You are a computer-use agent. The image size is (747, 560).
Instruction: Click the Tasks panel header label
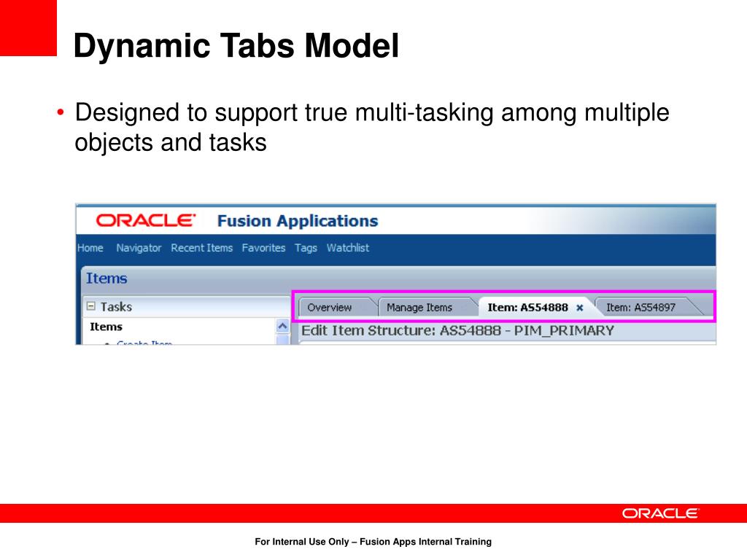(x=116, y=307)
